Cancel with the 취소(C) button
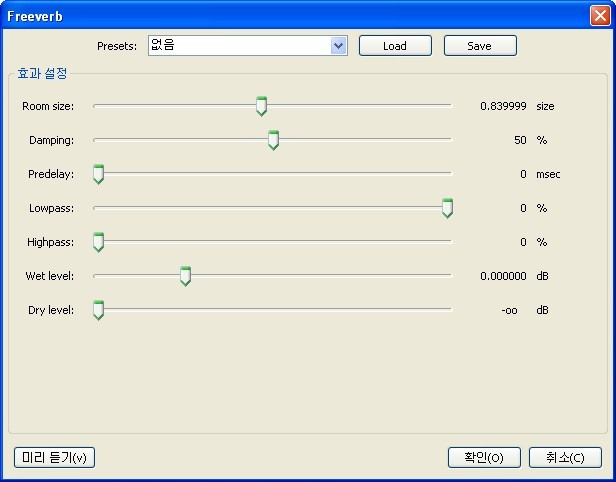Viewport: 616px width, 482px height. coord(565,458)
